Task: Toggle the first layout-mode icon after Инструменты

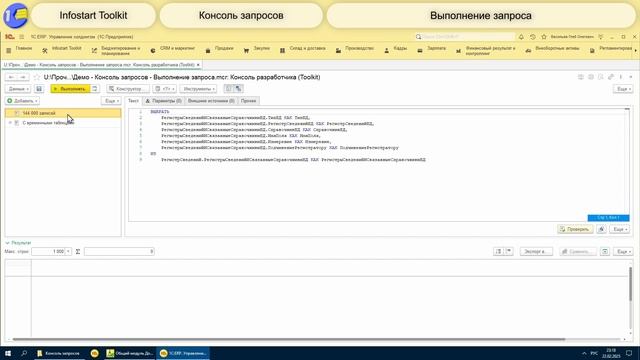Action: coord(229,89)
